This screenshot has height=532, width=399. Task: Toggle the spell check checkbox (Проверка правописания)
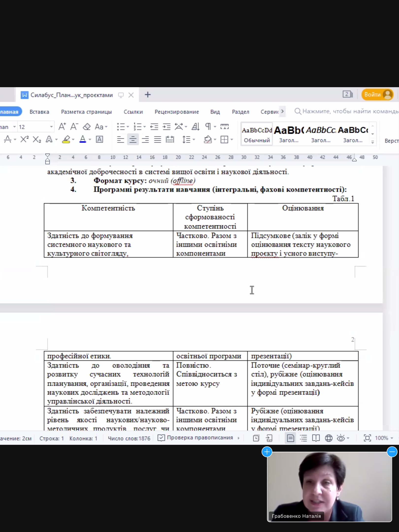(161, 438)
